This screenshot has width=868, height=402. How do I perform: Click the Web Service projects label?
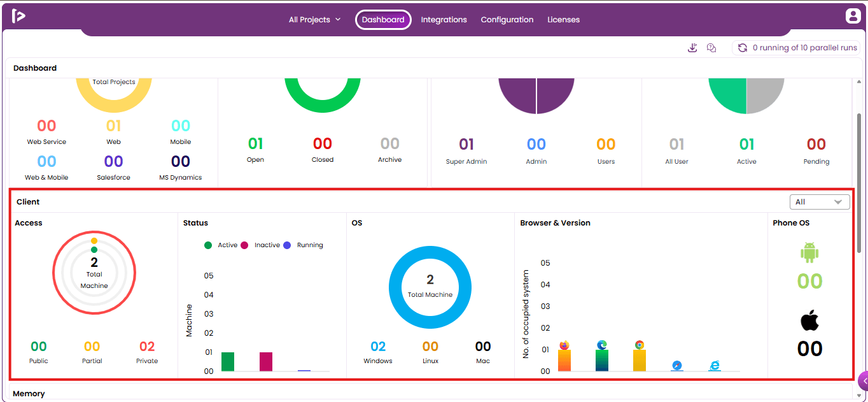coord(46,142)
